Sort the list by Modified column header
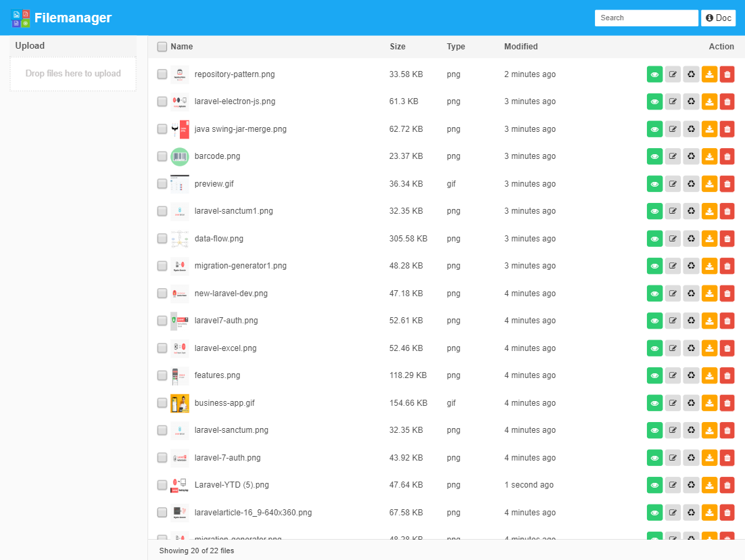The width and height of the screenshot is (745, 560). tap(521, 47)
